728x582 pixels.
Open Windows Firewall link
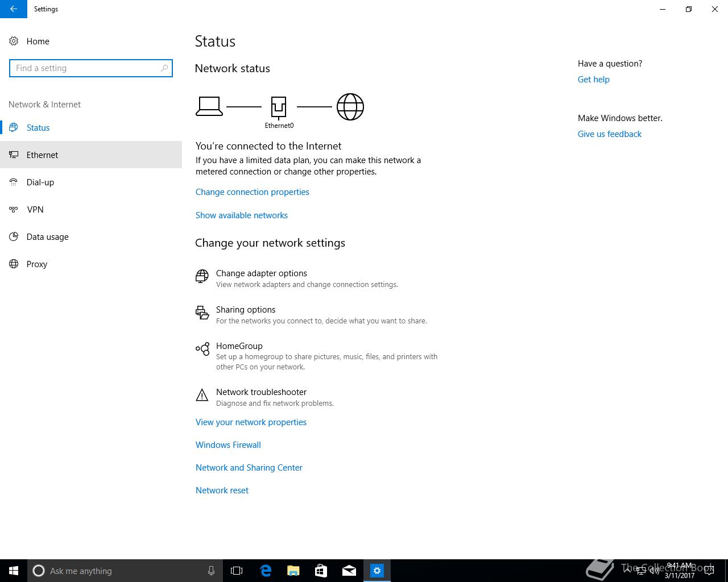click(x=228, y=445)
